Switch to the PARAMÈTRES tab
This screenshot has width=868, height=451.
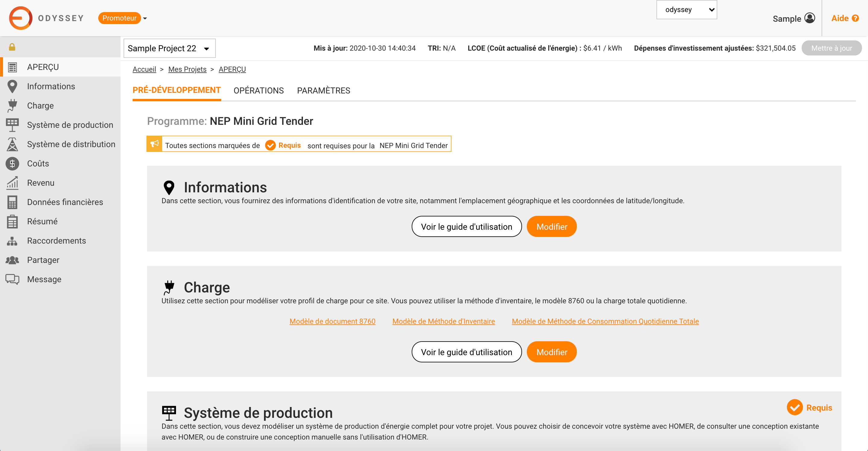323,90
